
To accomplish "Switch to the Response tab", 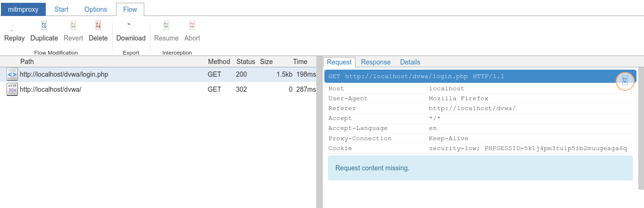I will [376, 62].
